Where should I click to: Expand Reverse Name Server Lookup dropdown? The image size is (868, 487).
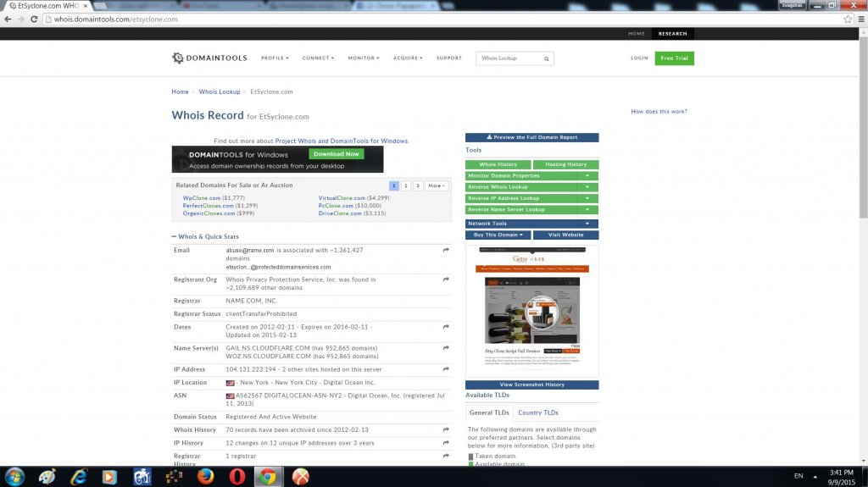pyautogui.click(x=587, y=210)
